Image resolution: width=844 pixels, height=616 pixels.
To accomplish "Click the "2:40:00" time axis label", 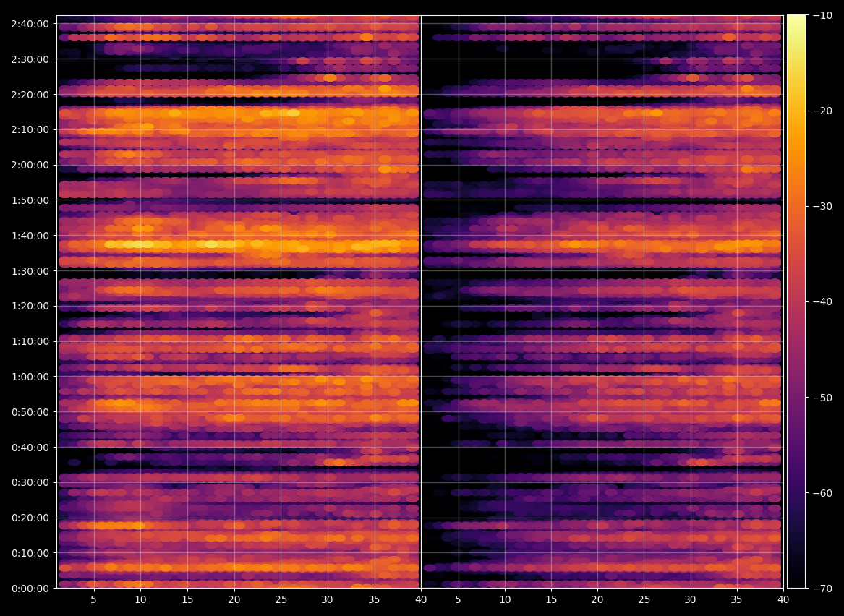I will pos(30,24).
